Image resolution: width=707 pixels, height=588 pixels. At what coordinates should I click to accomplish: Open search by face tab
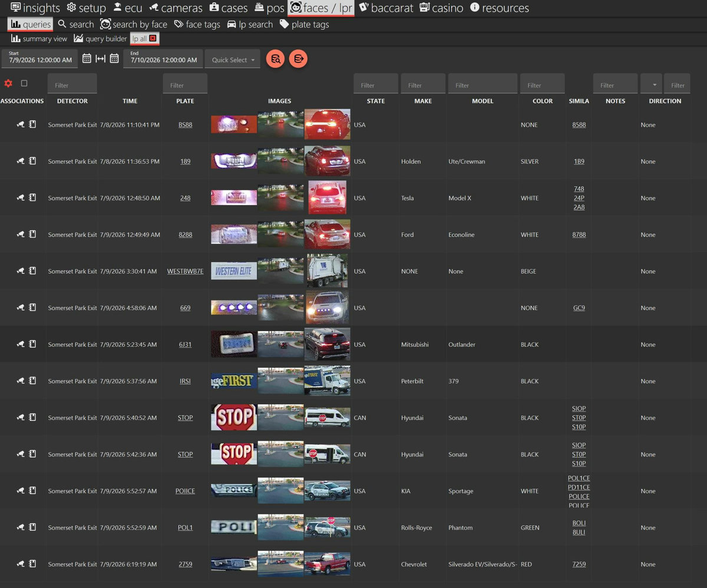pyautogui.click(x=134, y=24)
